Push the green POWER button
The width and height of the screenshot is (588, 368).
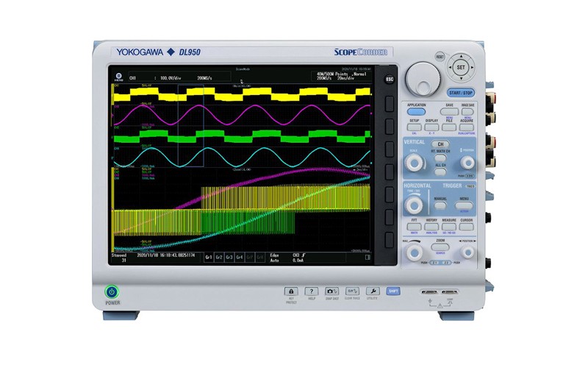click(112, 291)
